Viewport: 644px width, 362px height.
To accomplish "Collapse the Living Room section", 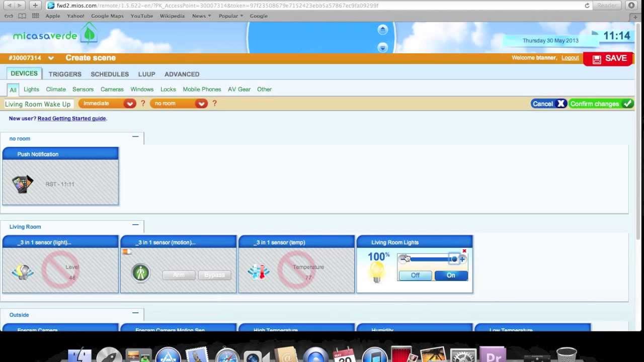I will pos(135,225).
